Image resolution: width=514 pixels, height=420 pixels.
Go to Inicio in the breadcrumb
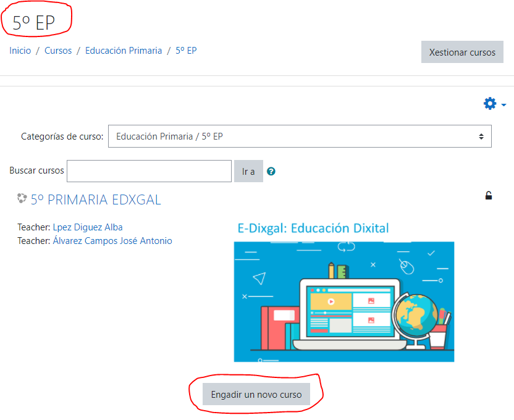20,51
